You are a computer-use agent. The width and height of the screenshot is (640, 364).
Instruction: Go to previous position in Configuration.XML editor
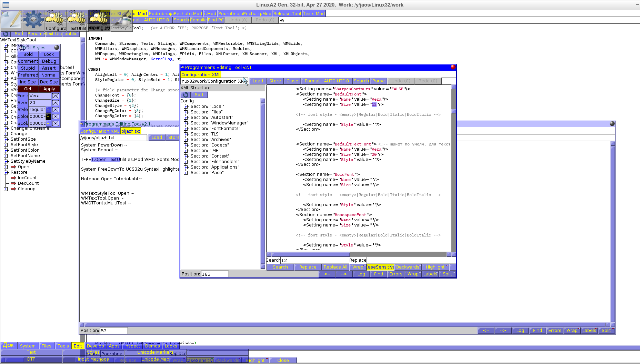tap(327, 274)
